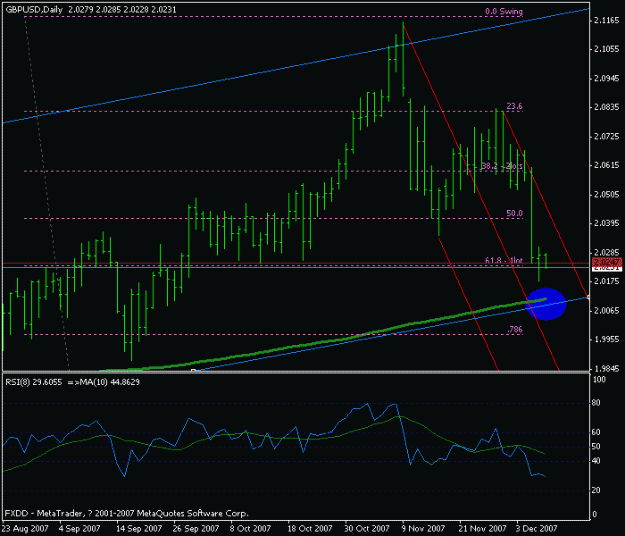The width and height of the screenshot is (625, 536).
Task: Click the RSI(8) 29.6055 indicator label
Action: coord(33,382)
